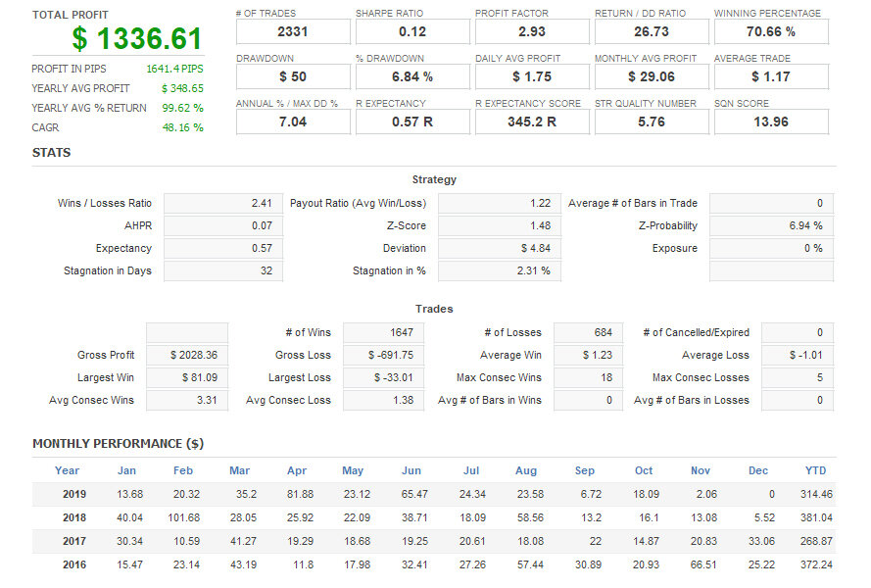Select the 2018 row label
Screen dimensions: 871x588
pos(74,517)
